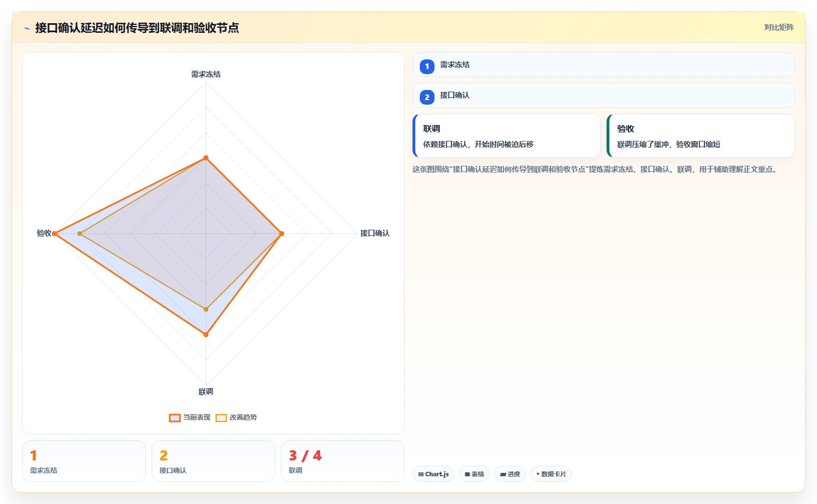This screenshot has height=504, width=817.
Task: Click the orange 当前表现 point on 联调 axis
Action: (206, 335)
